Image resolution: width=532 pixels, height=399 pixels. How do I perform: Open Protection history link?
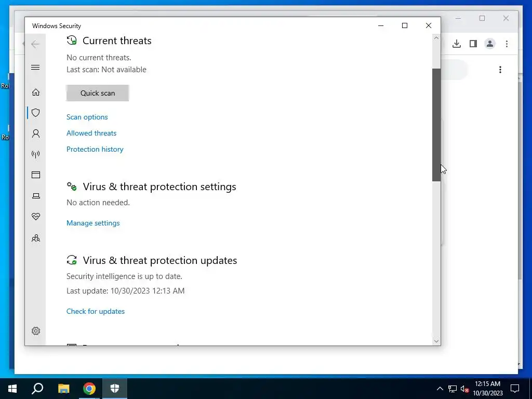point(95,149)
